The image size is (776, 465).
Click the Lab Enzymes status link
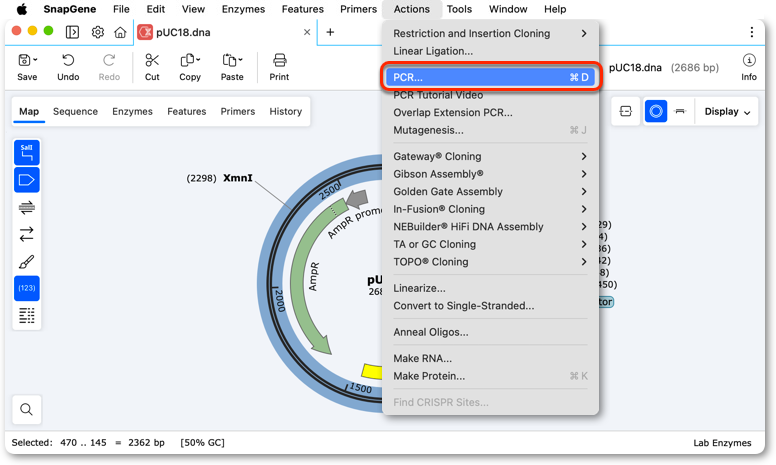[x=722, y=443]
